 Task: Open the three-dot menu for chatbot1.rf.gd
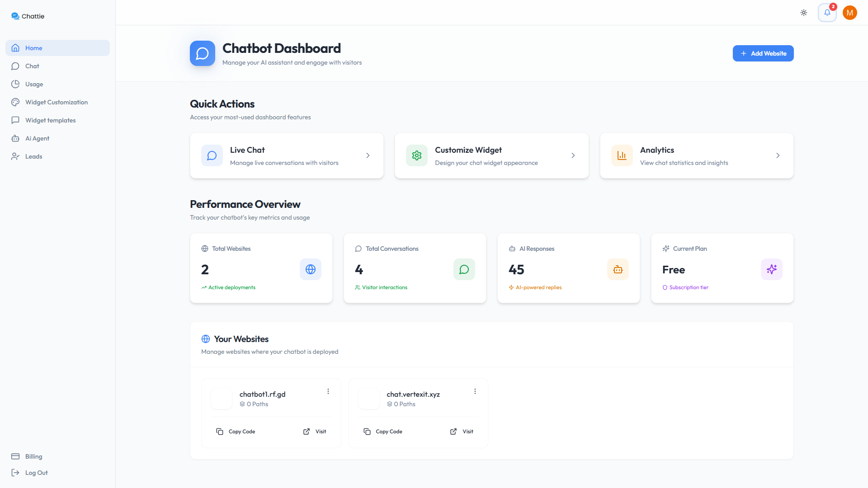click(x=328, y=391)
